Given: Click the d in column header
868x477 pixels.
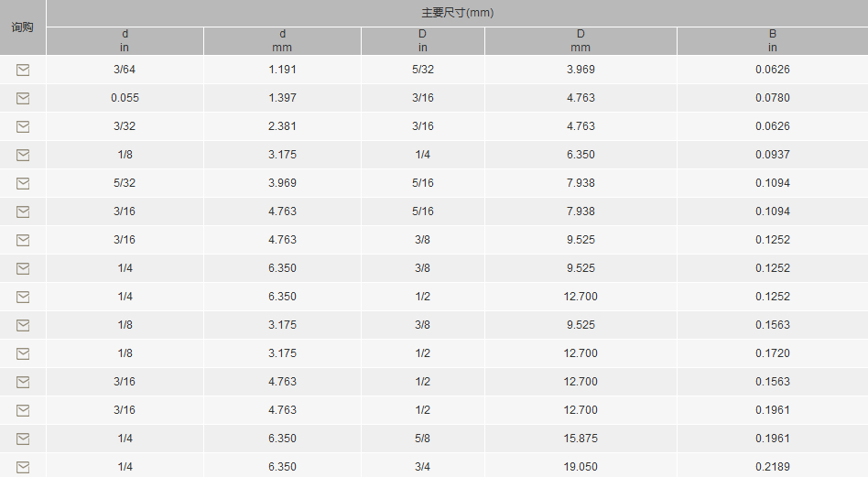Looking at the screenshot, I should click(125, 41).
